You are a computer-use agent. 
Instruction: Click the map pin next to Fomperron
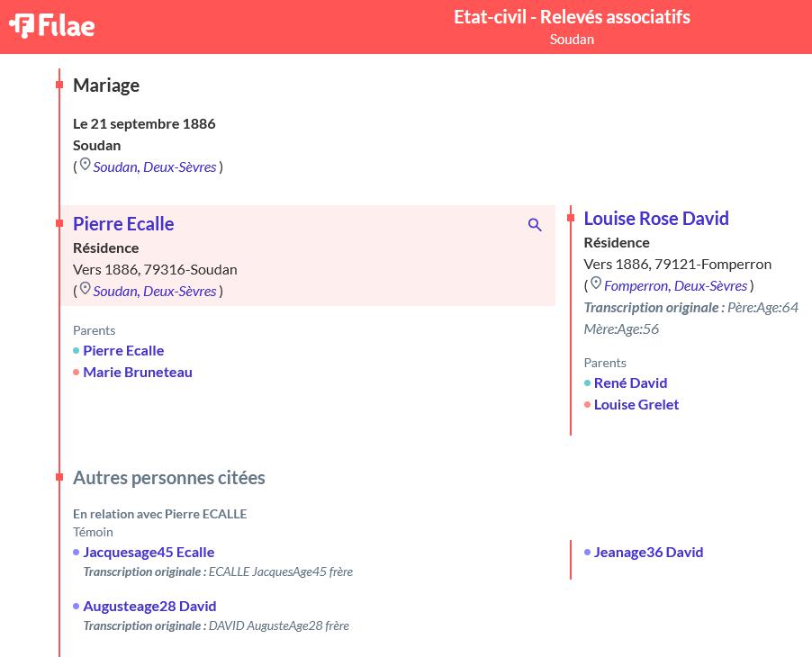pyautogui.click(x=596, y=284)
